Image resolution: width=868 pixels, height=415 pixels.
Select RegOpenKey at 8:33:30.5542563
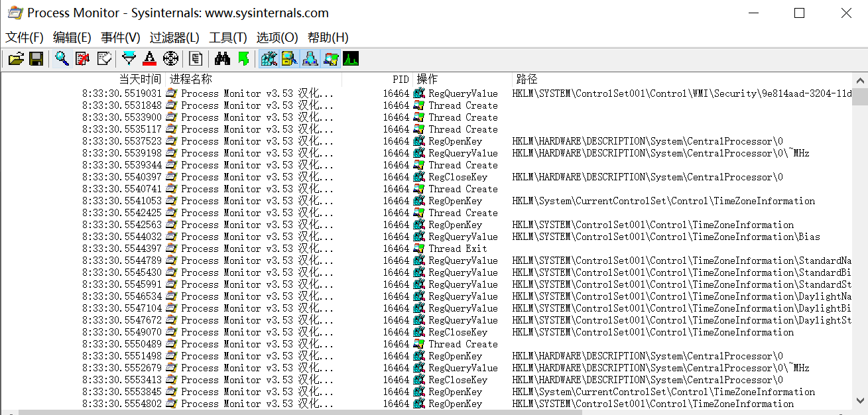[x=455, y=225]
